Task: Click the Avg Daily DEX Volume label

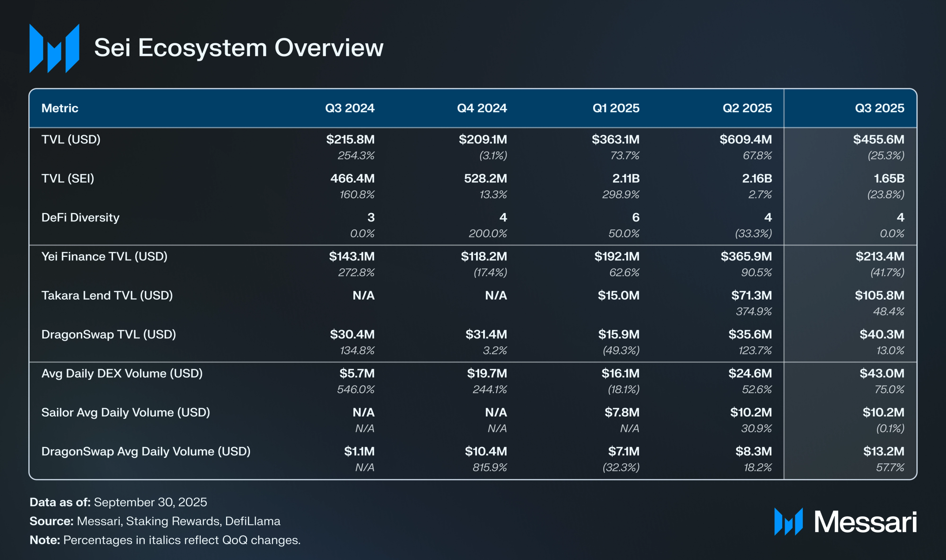Action: [x=122, y=373]
